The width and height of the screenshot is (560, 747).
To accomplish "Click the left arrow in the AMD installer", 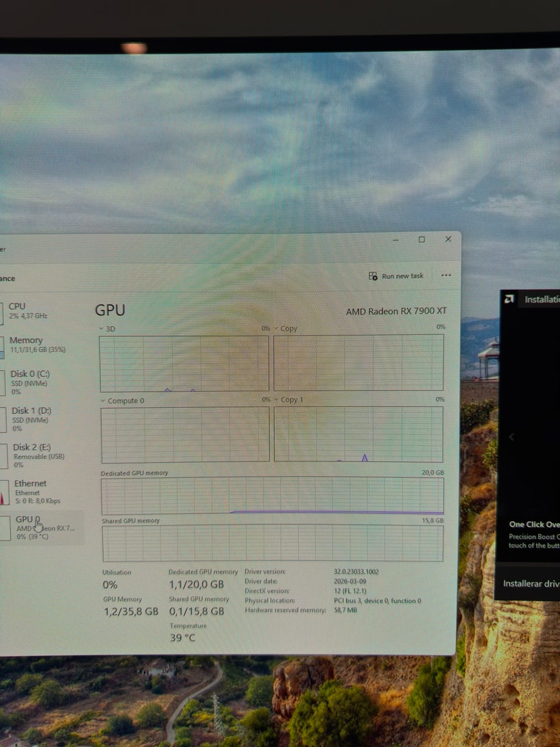I will tap(512, 437).
